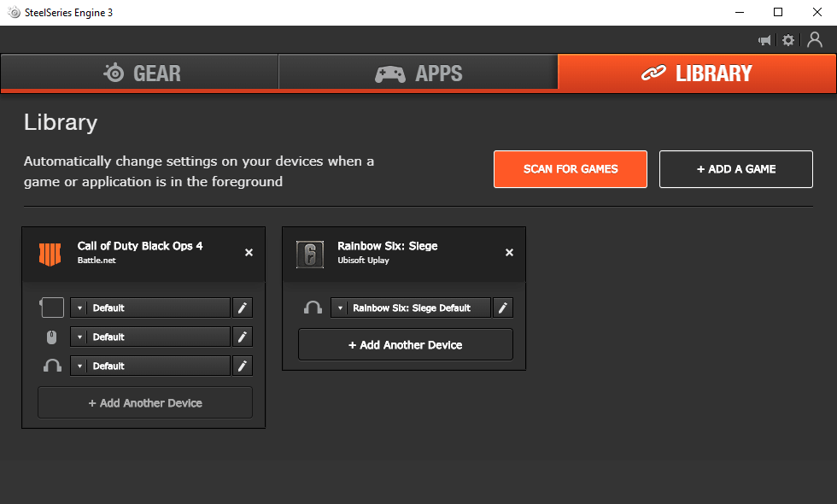Maximize the SteelSeries Engine 3 window
The height and width of the screenshot is (504, 837).
click(778, 12)
